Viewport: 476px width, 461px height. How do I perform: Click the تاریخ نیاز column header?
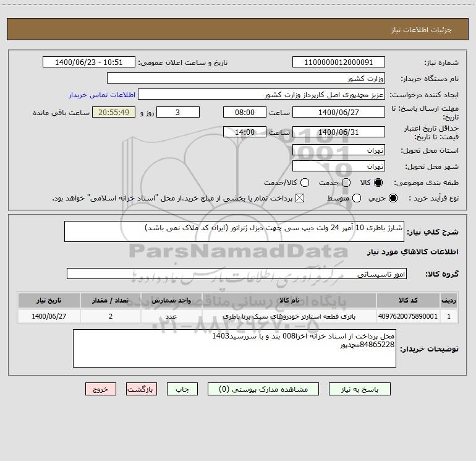(49, 300)
